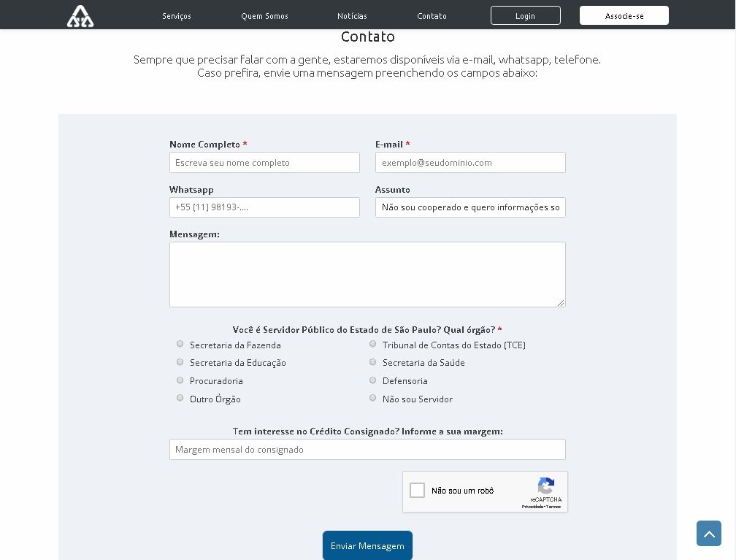
Task: Click the reCAPTCHA Termos link
Action: [553, 507]
